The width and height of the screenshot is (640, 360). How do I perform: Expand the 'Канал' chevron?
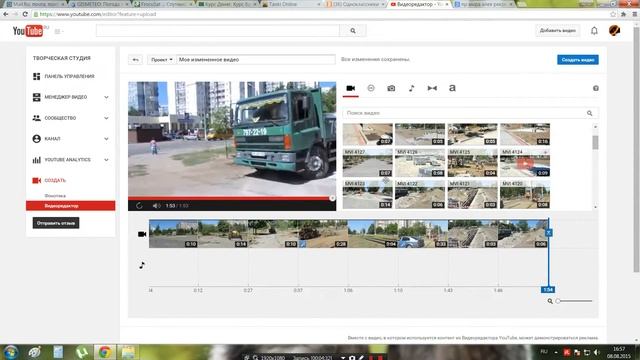(106, 139)
